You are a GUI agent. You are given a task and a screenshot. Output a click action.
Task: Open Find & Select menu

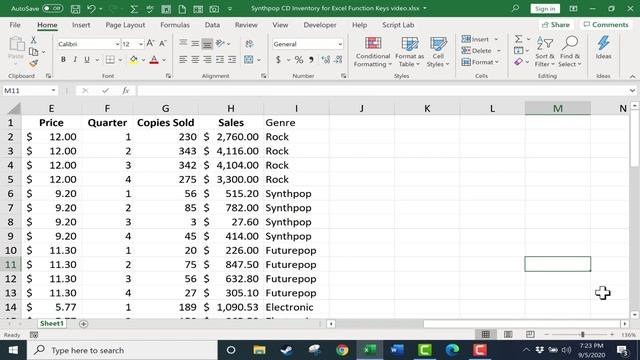coord(569,51)
